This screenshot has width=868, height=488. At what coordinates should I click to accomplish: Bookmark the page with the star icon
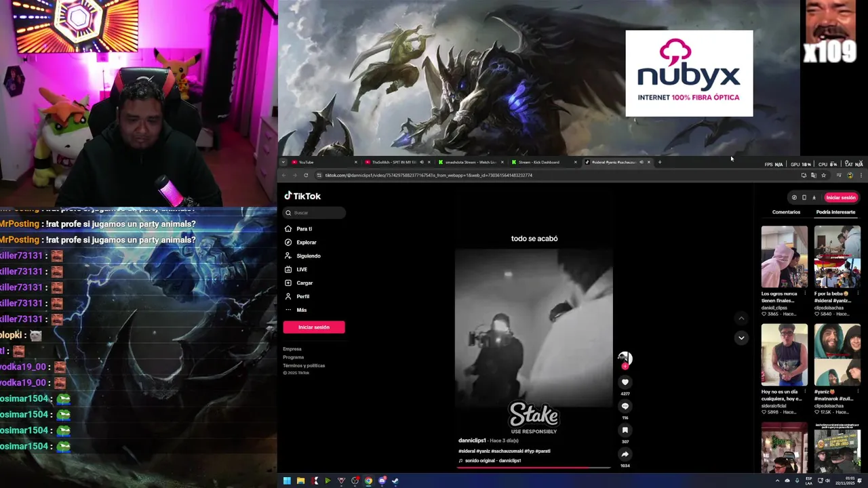click(824, 175)
